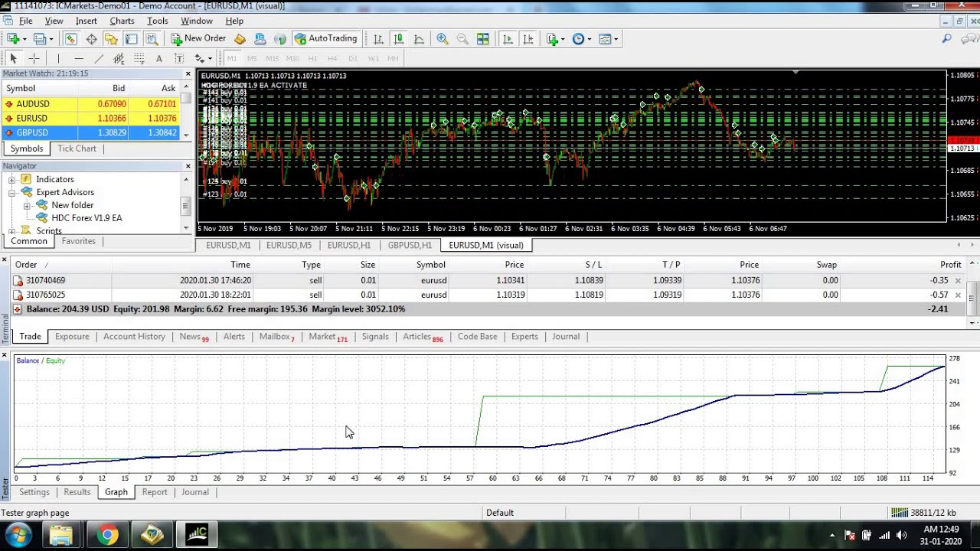Switch to candlestick chart mode icon

398,39
